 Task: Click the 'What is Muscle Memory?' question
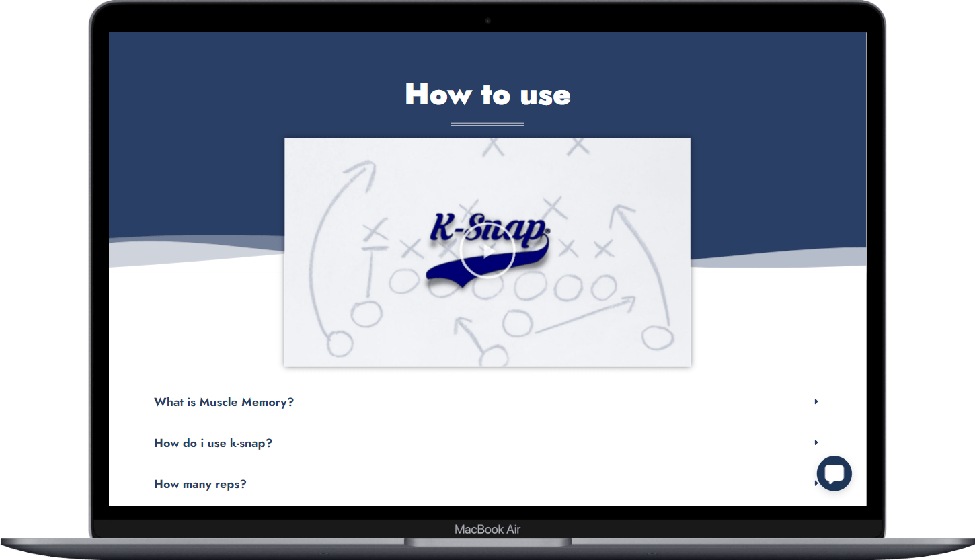coord(224,402)
